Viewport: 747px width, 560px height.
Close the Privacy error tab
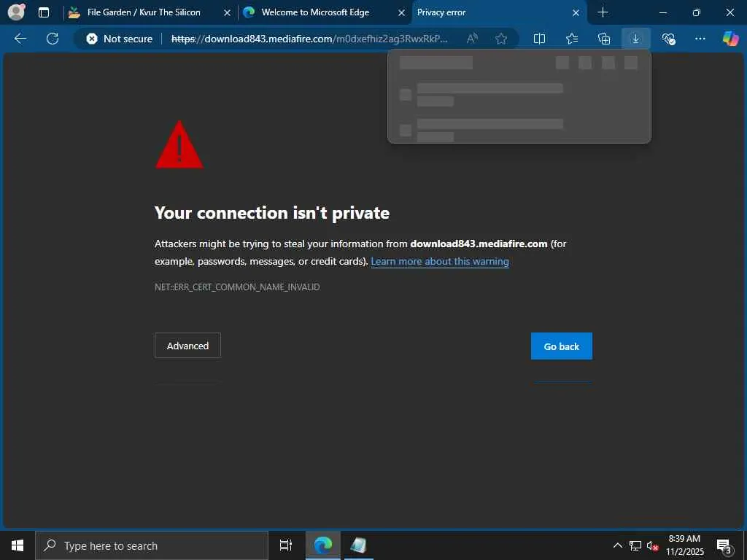[x=576, y=13]
